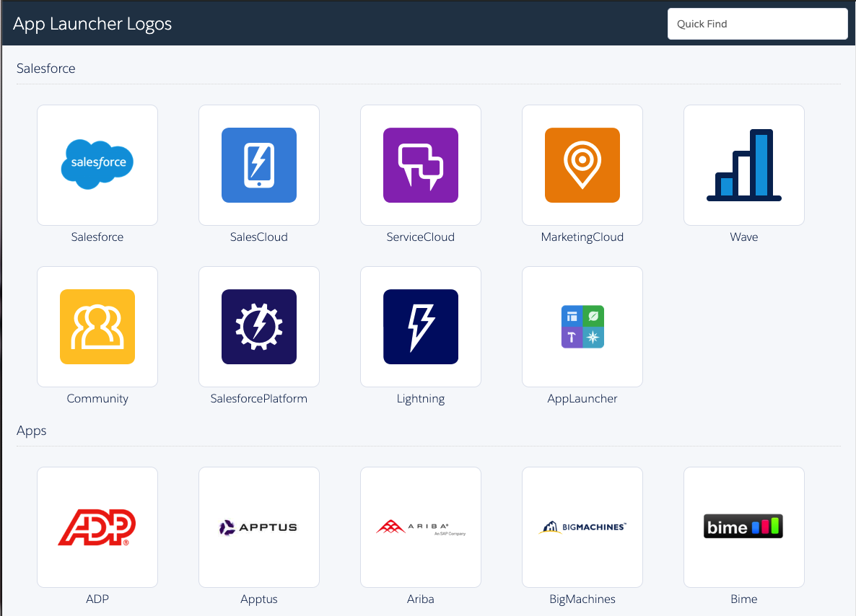Image resolution: width=856 pixels, height=616 pixels.
Task: Open the Apptus logo tile
Action: [259, 527]
